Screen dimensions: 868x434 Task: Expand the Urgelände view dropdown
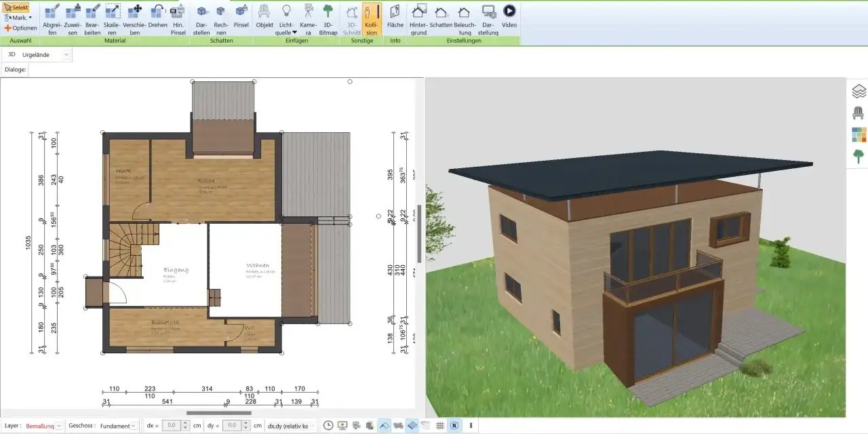pos(66,54)
